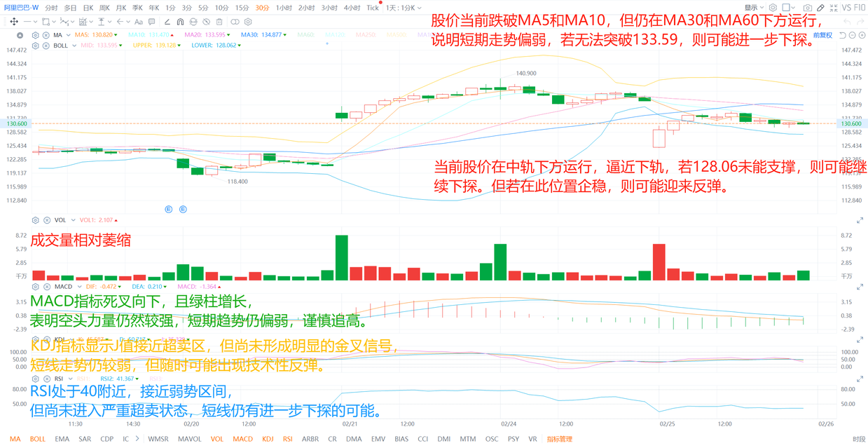Collapse indicator legend with up-arrow icon
The height and width of the screenshot is (448, 868).
[20, 35]
